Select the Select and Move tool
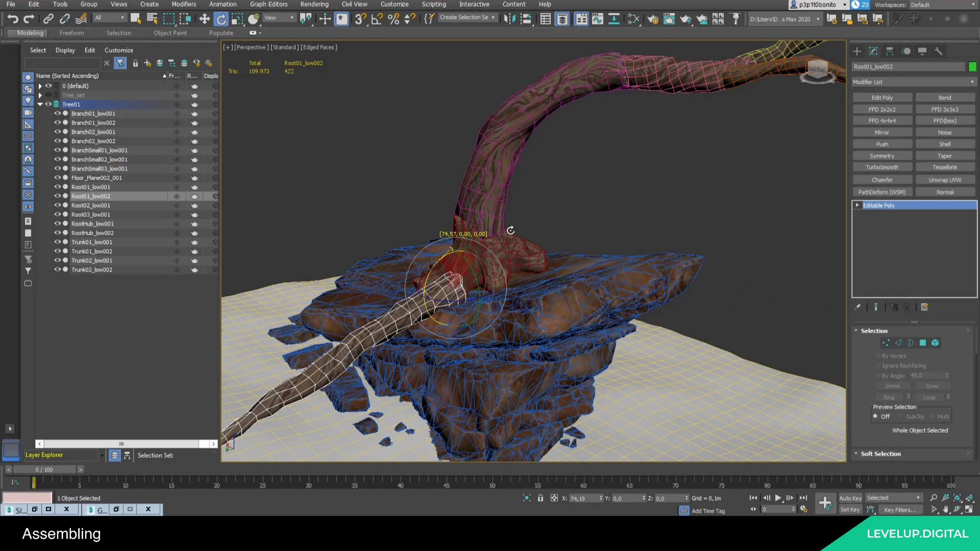 pos(204,19)
